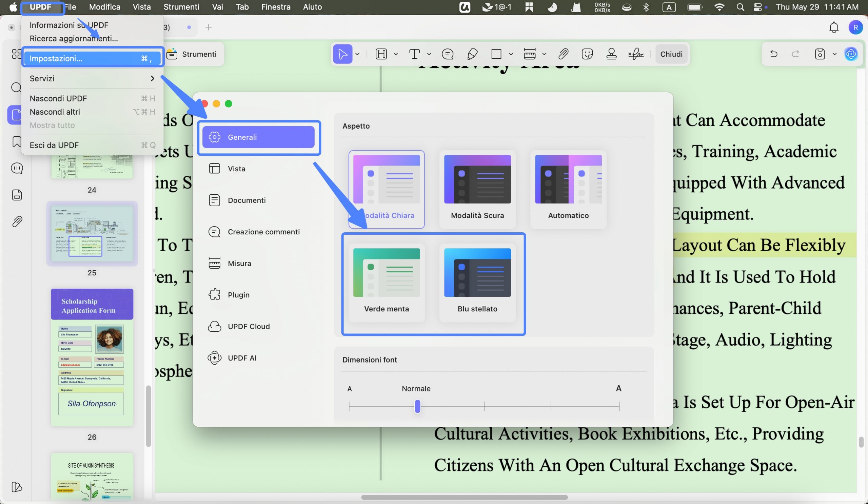868x504 pixels.
Task: Add a comment note tool
Action: [x=448, y=54]
